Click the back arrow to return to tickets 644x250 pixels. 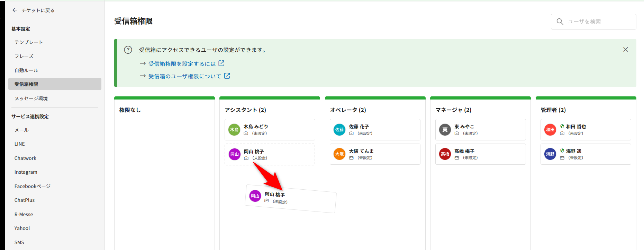(15, 10)
